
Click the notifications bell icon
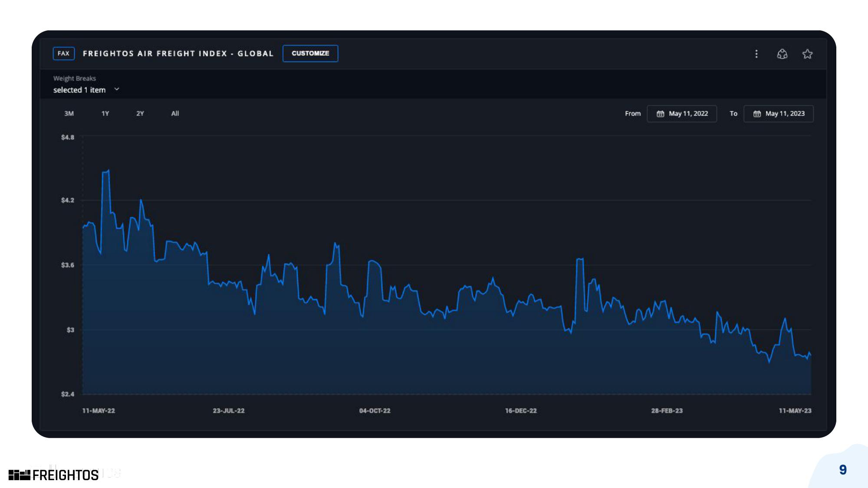pos(782,54)
